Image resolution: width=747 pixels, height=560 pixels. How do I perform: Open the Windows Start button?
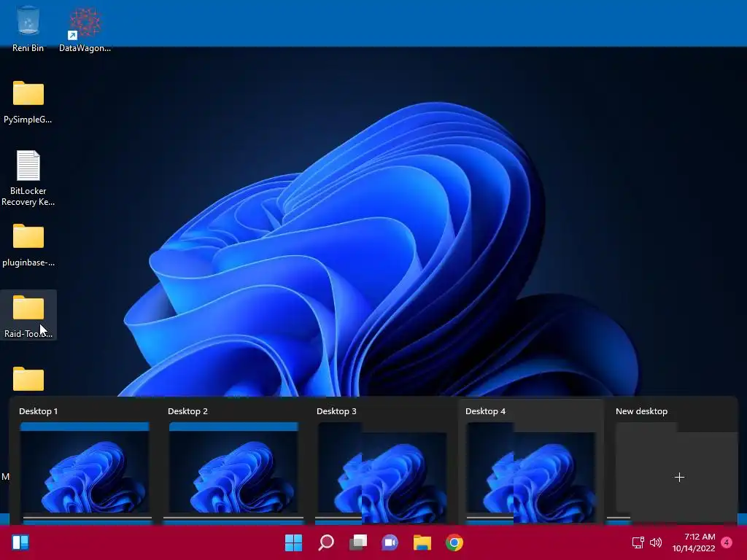[293, 542]
